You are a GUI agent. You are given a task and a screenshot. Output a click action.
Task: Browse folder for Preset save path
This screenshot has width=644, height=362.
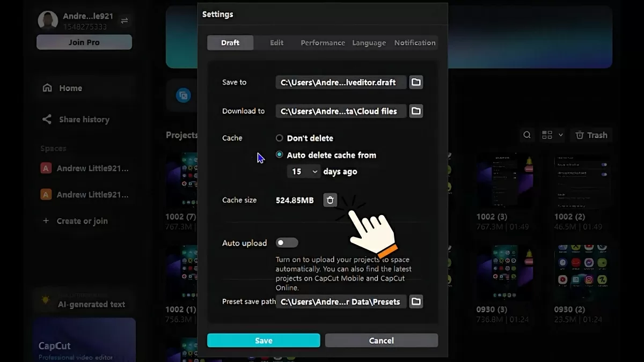pos(416,301)
